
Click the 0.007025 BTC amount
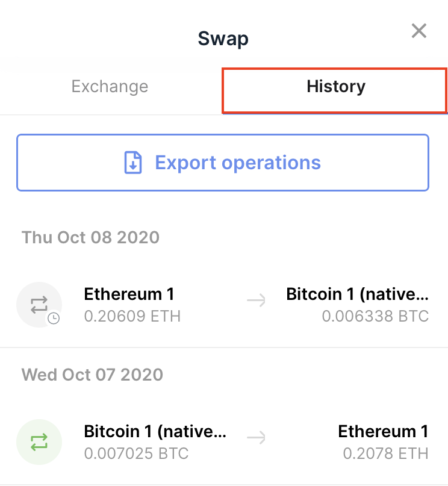[136, 453]
